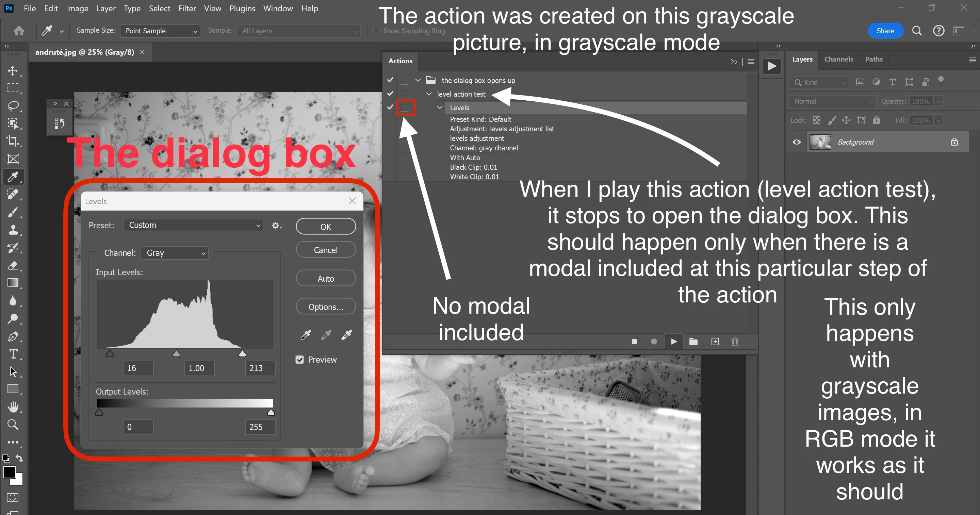The height and width of the screenshot is (515, 980).
Task: Open the Filter menu
Action: (187, 9)
